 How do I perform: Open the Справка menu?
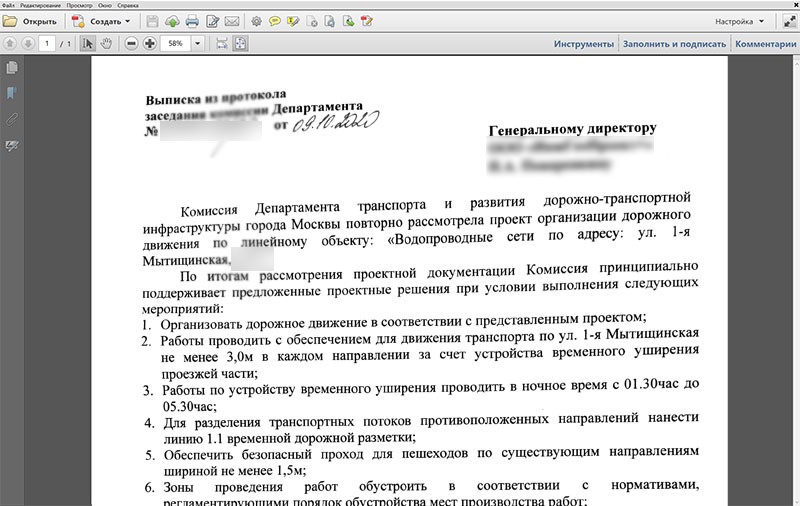pos(128,5)
